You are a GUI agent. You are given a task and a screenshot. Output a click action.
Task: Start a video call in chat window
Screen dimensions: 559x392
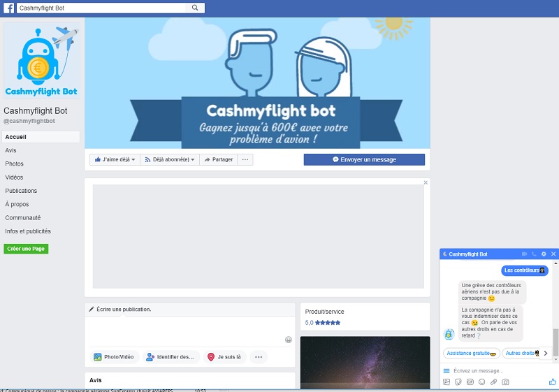tap(524, 254)
